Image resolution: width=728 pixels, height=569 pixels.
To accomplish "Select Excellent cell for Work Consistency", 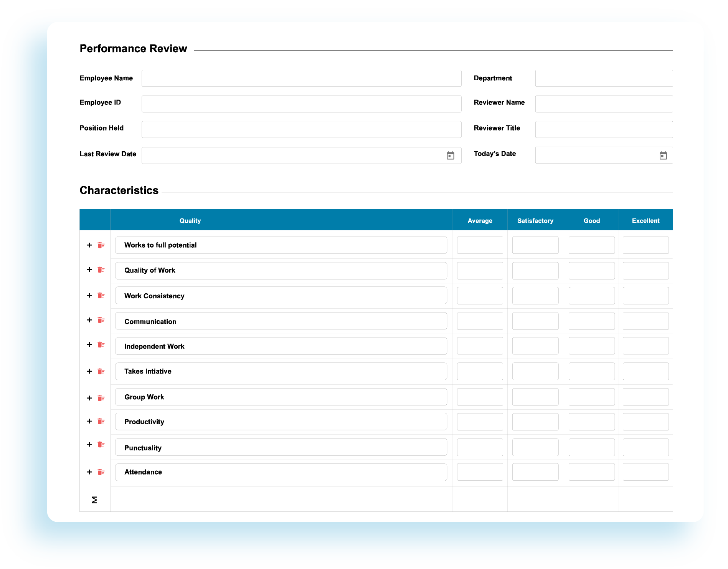I will 645,296.
